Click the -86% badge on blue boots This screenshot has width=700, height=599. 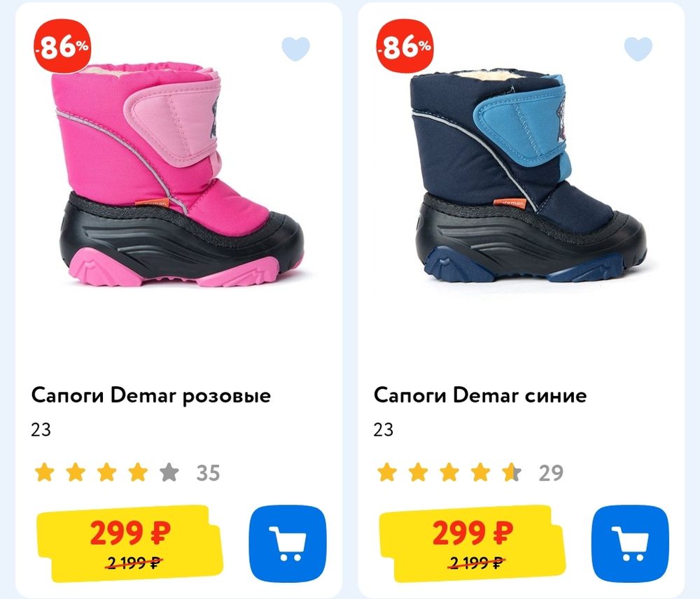click(x=405, y=45)
